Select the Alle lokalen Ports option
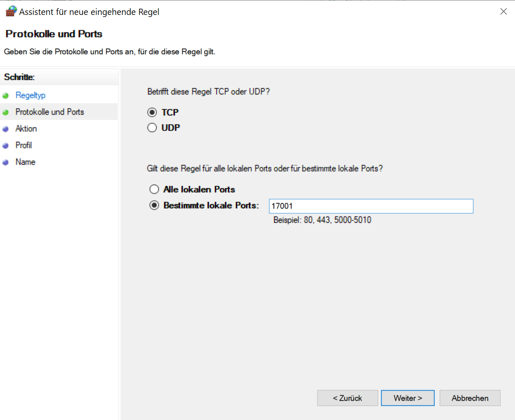This screenshot has width=515, height=420. point(154,189)
